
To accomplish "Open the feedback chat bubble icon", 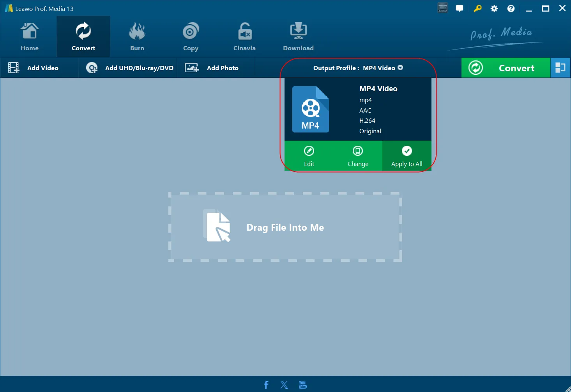I will click(460, 9).
